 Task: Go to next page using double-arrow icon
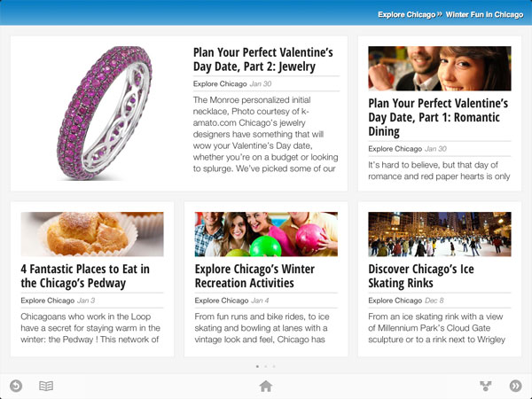[516, 386]
